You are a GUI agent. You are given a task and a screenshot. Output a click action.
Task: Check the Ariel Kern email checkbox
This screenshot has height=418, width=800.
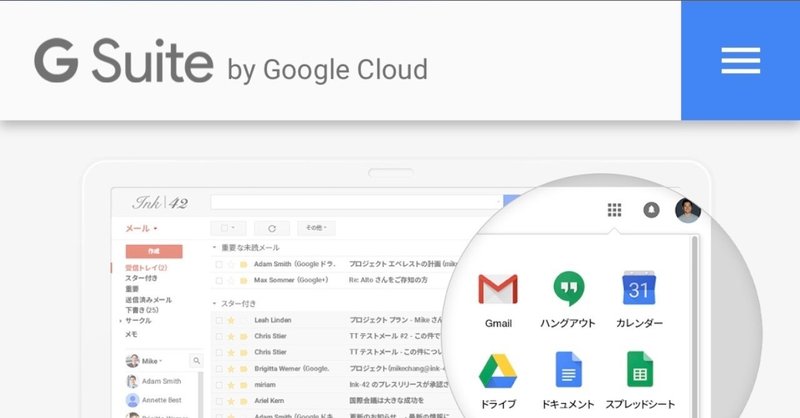click(x=219, y=401)
